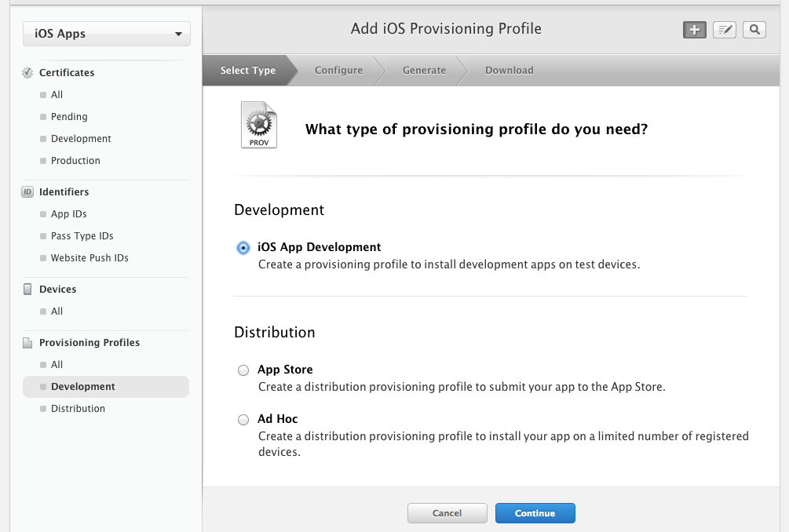
Task: Open the iOS Apps platform dropdown
Action: pyautogui.click(x=107, y=34)
